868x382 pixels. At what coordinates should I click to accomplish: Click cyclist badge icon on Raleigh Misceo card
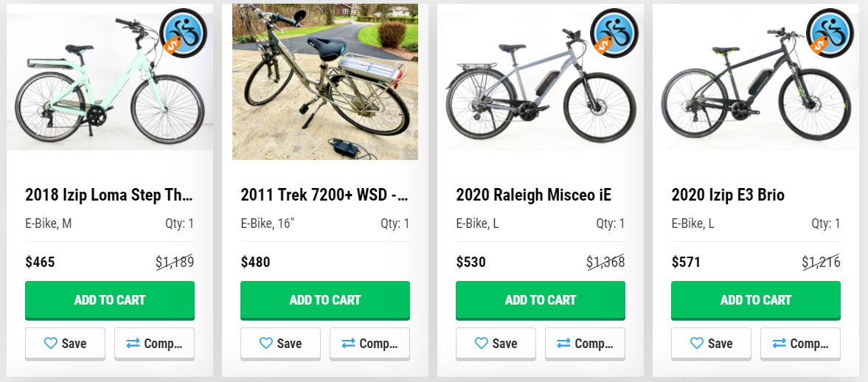pos(614,33)
